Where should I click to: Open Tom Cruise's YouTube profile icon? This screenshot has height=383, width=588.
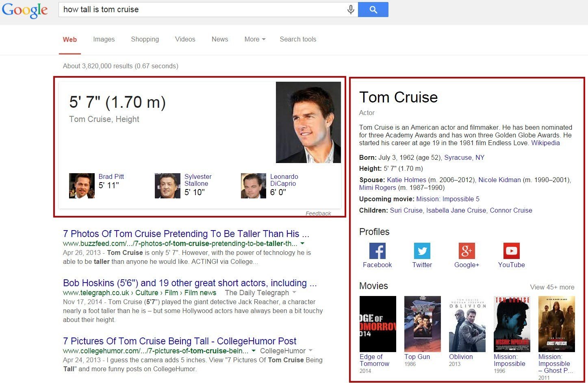(512, 251)
